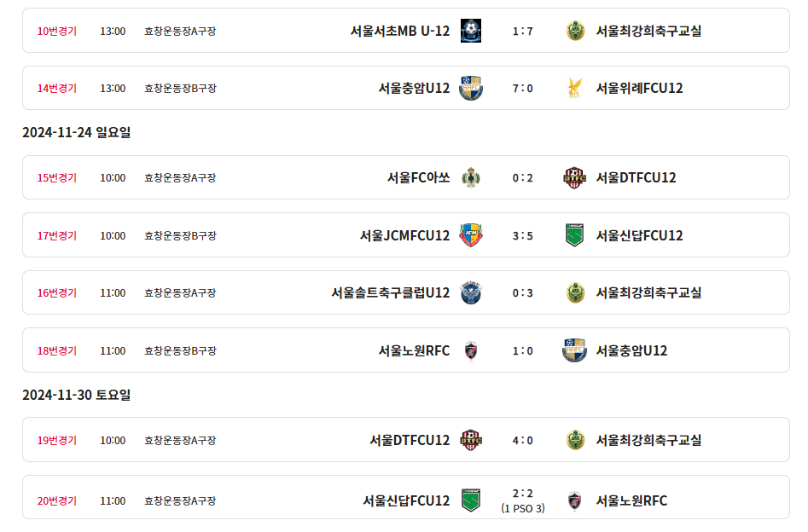Screen dimensions: 808x532
Task: Click 서울DTFCU12 logo in match 19 row
Action: click(470, 440)
